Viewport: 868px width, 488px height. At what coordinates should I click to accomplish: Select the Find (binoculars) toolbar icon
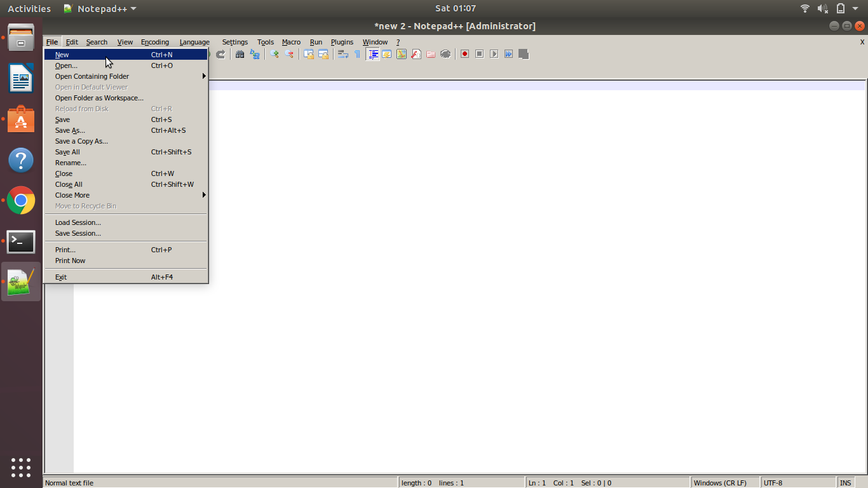(x=240, y=54)
